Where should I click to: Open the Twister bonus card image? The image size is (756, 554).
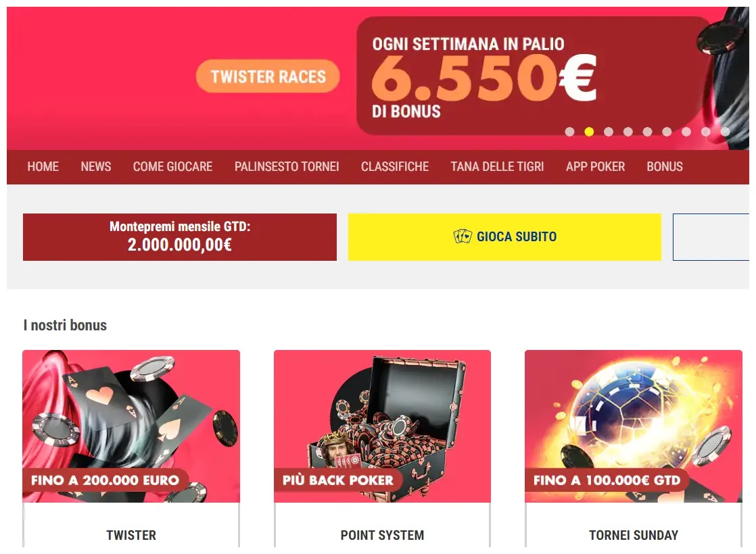click(x=131, y=426)
